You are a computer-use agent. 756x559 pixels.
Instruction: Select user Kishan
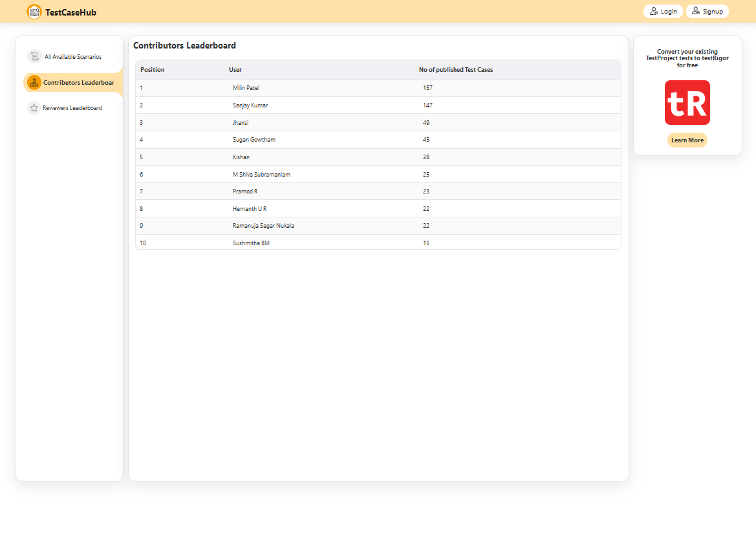coord(241,157)
